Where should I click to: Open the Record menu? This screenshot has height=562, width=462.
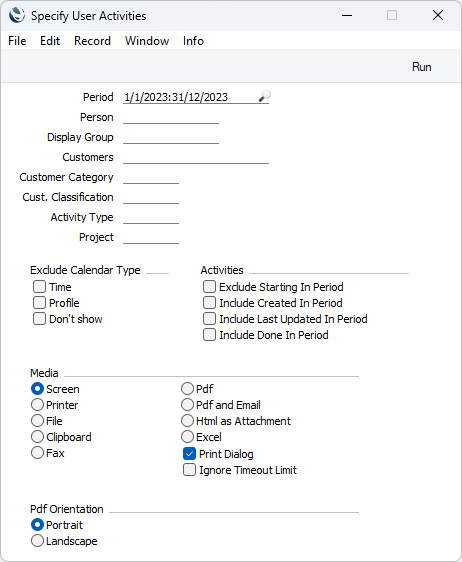point(92,41)
